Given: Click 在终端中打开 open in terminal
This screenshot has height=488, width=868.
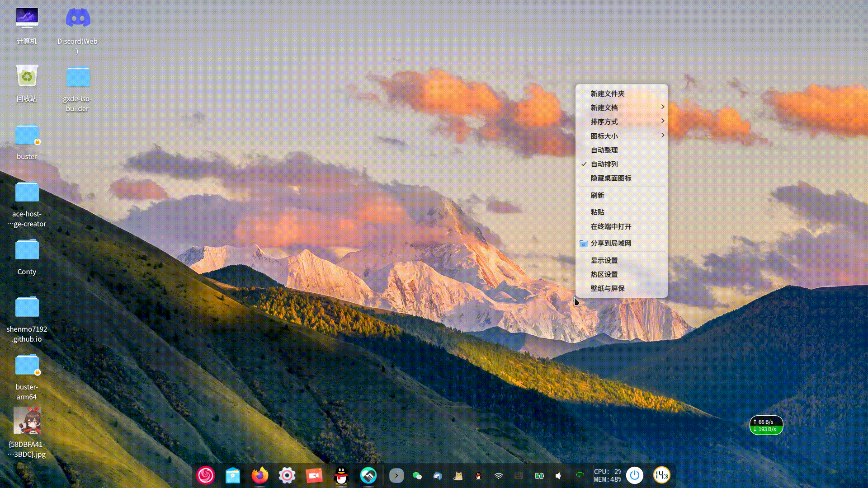Looking at the screenshot, I should tap(610, 226).
